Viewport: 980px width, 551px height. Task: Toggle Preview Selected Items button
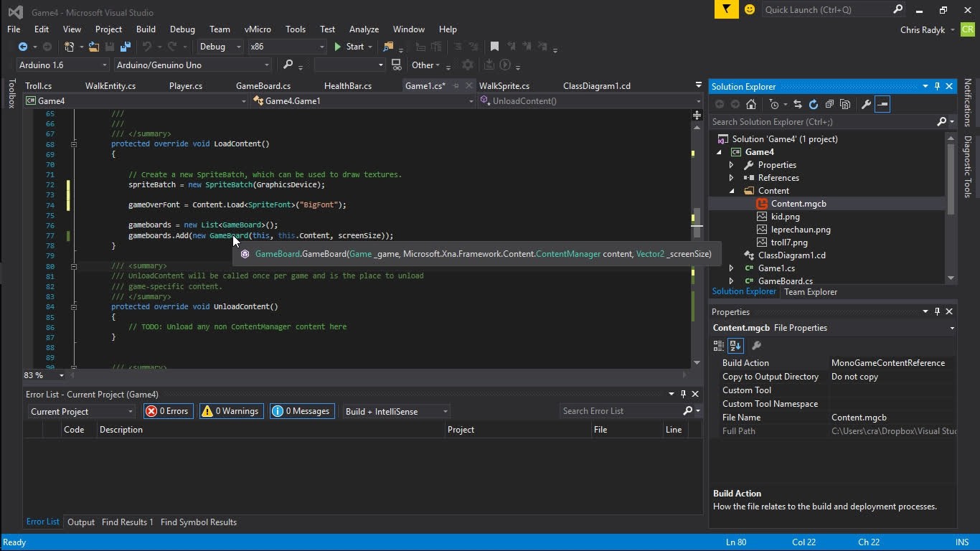click(x=882, y=104)
